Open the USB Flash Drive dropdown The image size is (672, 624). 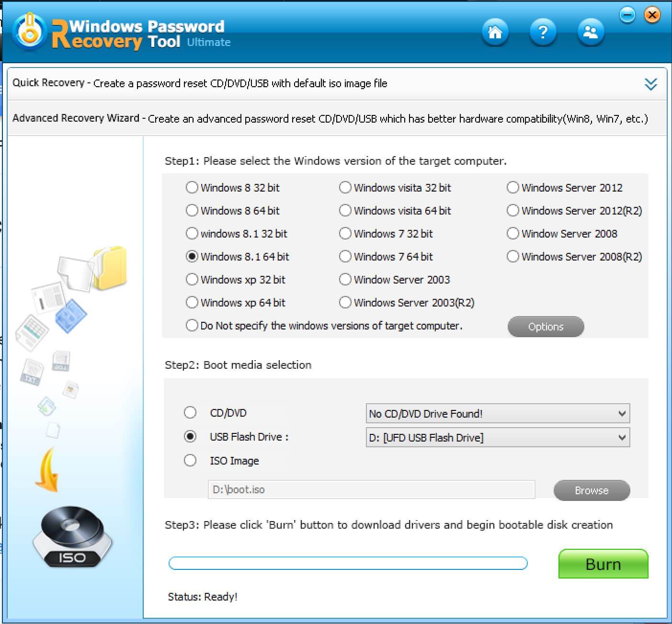pos(497,438)
